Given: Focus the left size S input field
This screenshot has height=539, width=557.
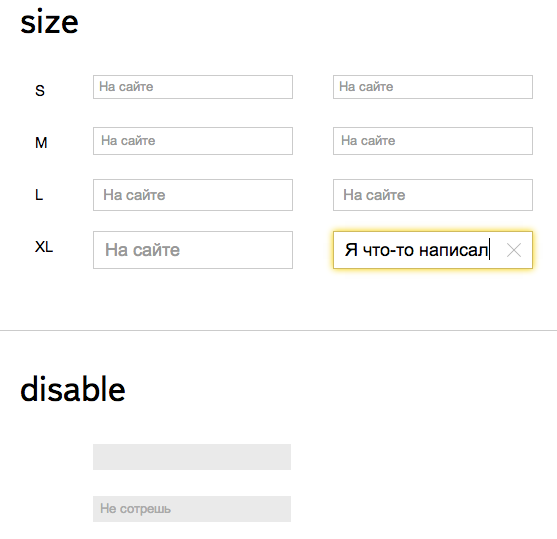Looking at the screenshot, I should [x=193, y=87].
